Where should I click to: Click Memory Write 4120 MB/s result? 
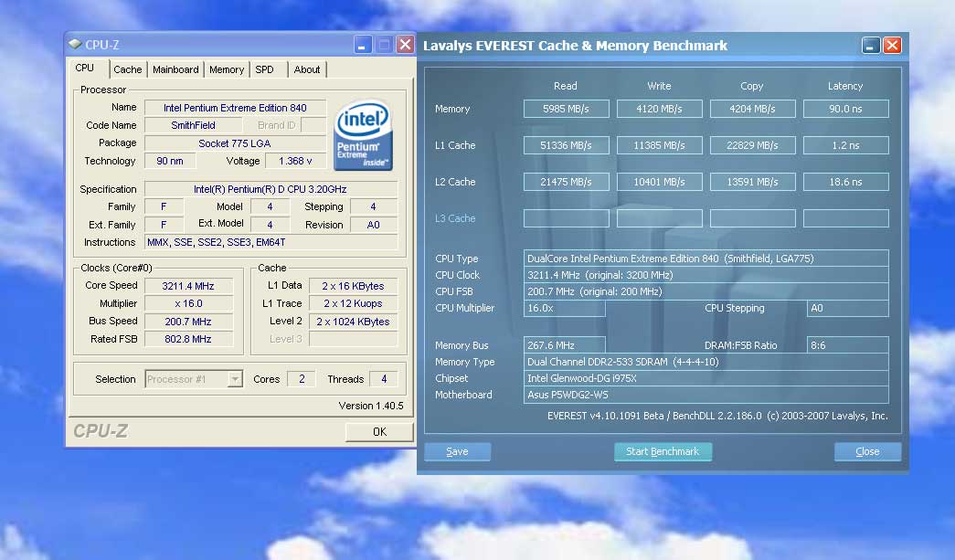coord(660,109)
